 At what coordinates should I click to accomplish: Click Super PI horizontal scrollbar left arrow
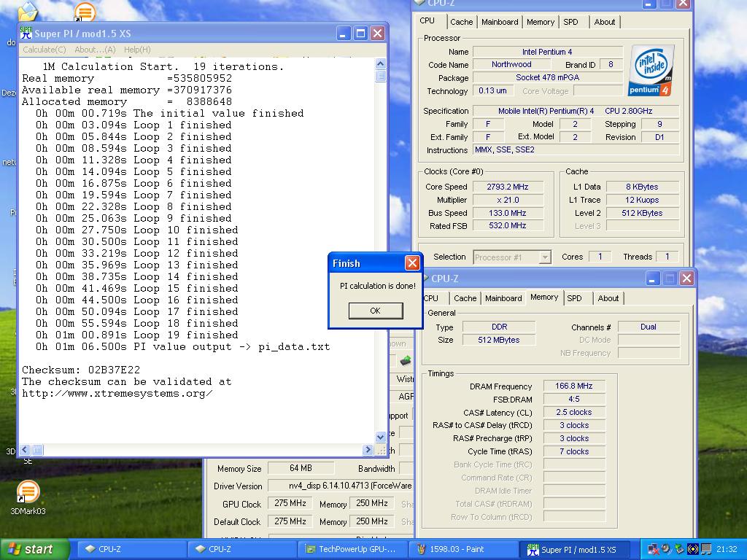pos(25,449)
